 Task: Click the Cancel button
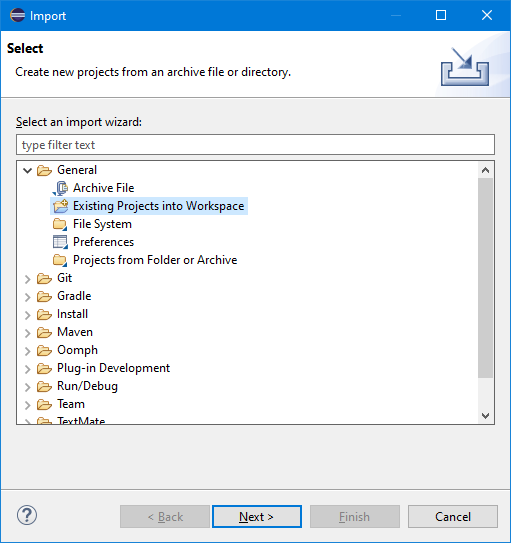(453, 517)
